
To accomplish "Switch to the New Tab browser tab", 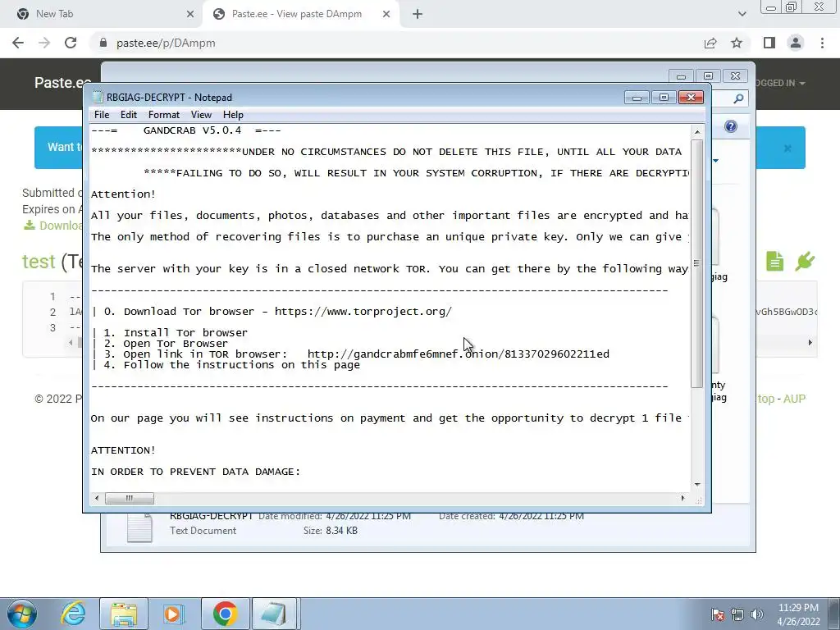I will pos(102,14).
